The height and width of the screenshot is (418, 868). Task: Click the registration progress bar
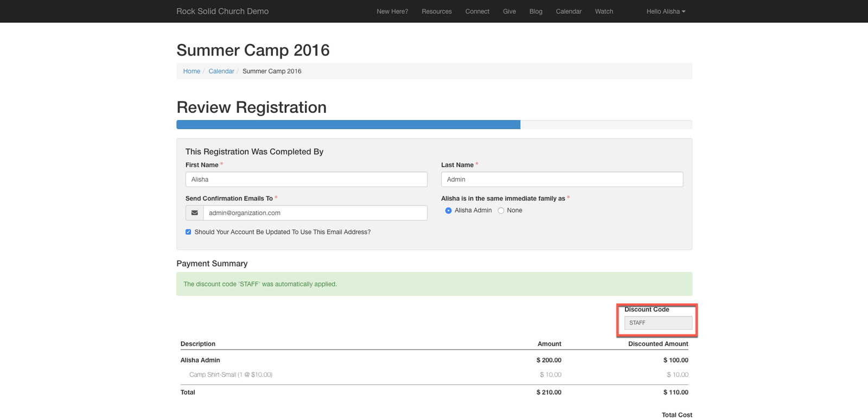[x=434, y=124]
